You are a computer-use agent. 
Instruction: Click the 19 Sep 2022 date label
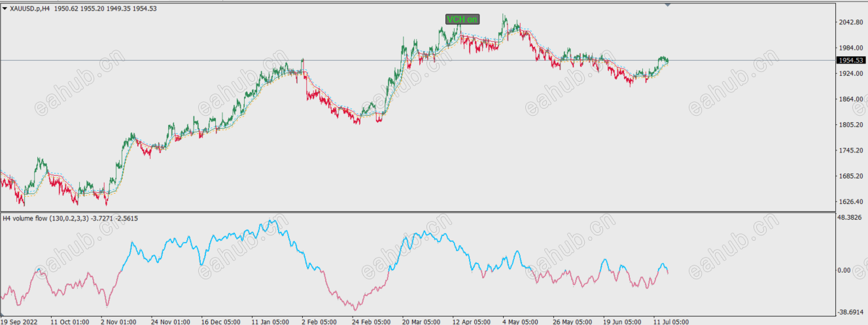[20, 321]
